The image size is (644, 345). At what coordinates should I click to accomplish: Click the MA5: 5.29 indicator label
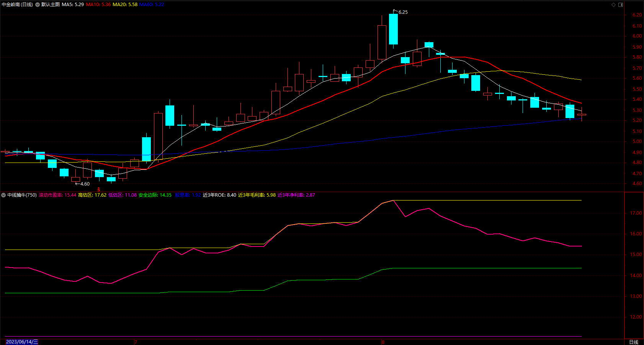pos(73,5)
